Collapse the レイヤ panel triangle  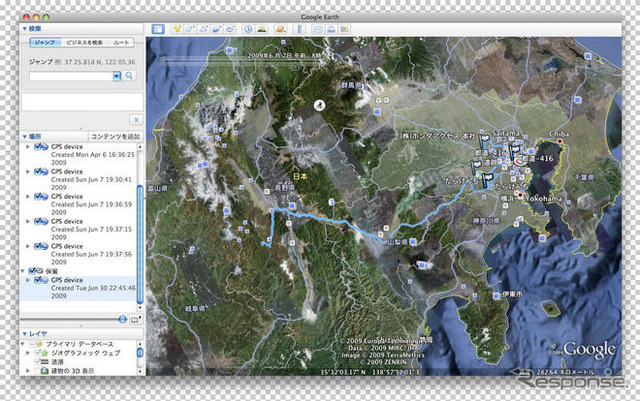(24, 334)
